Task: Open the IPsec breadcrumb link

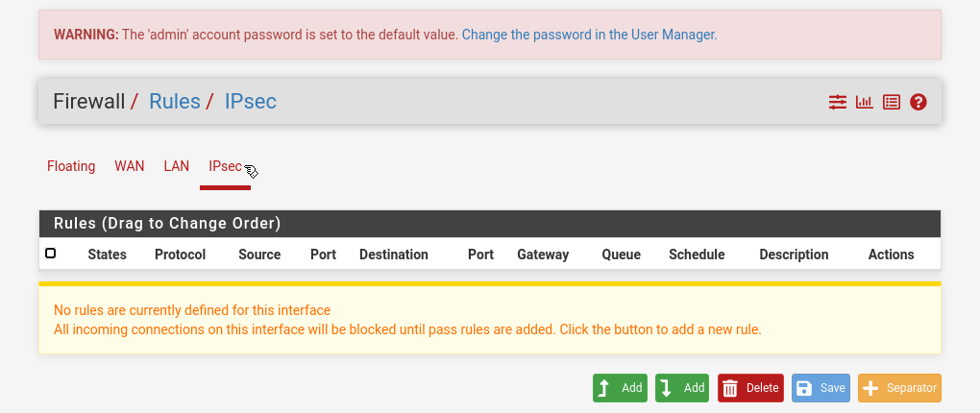Action: coord(251,101)
